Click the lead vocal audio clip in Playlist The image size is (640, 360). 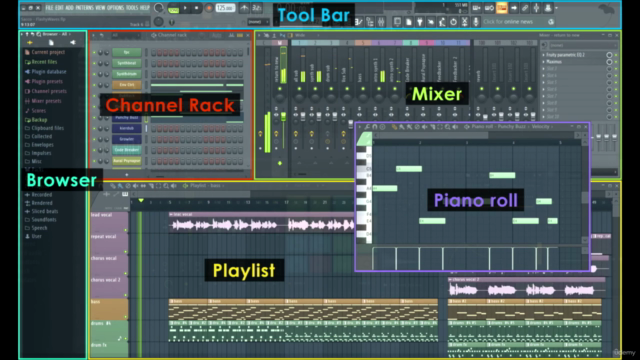pos(261,223)
